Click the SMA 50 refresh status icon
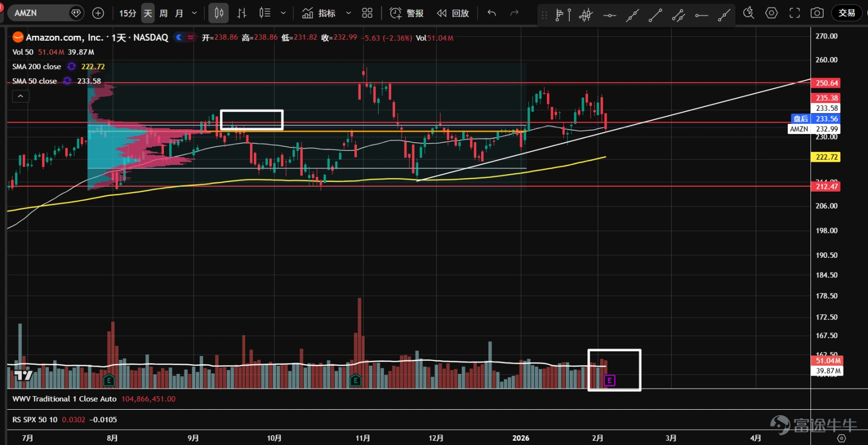868x445 pixels. click(x=67, y=81)
